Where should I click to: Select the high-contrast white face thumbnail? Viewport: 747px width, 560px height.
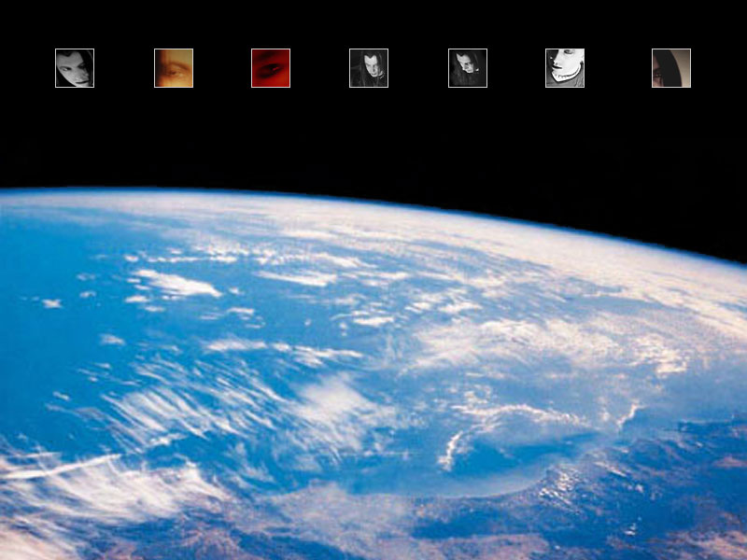(x=565, y=68)
